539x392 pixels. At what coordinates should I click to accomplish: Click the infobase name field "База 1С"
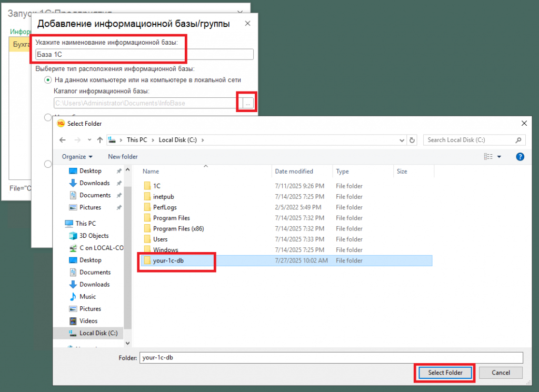click(144, 54)
